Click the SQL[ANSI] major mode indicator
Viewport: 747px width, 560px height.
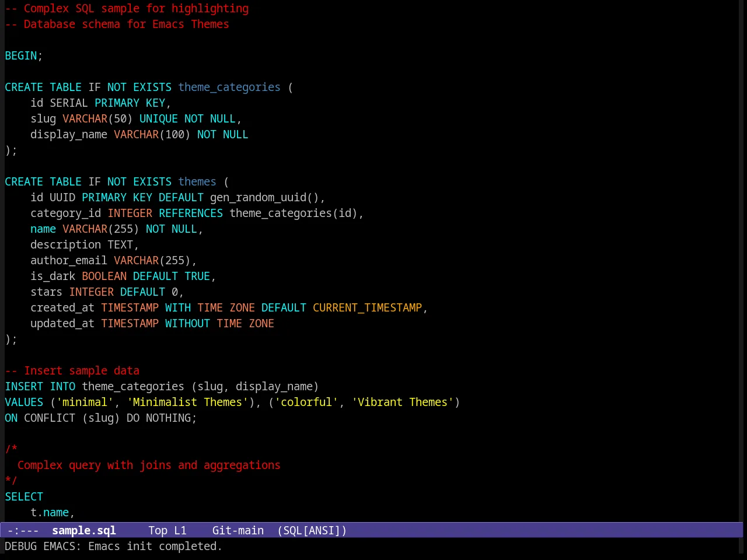(x=312, y=530)
